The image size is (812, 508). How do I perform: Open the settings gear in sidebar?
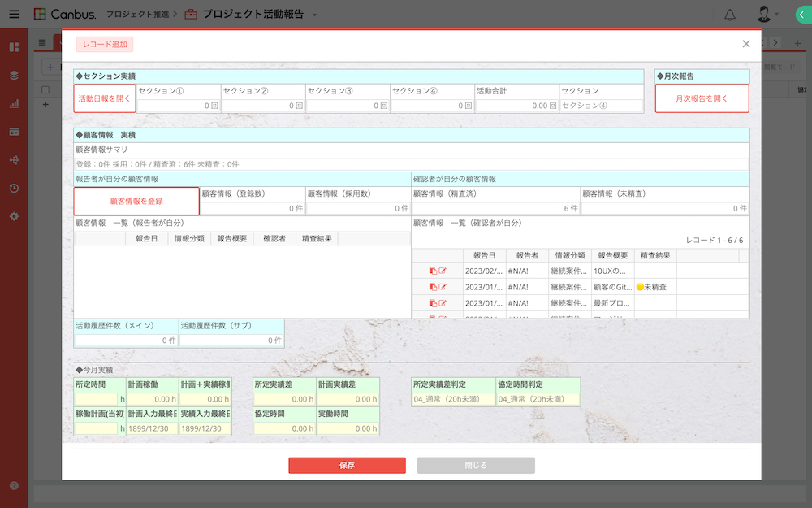coord(14,216)
